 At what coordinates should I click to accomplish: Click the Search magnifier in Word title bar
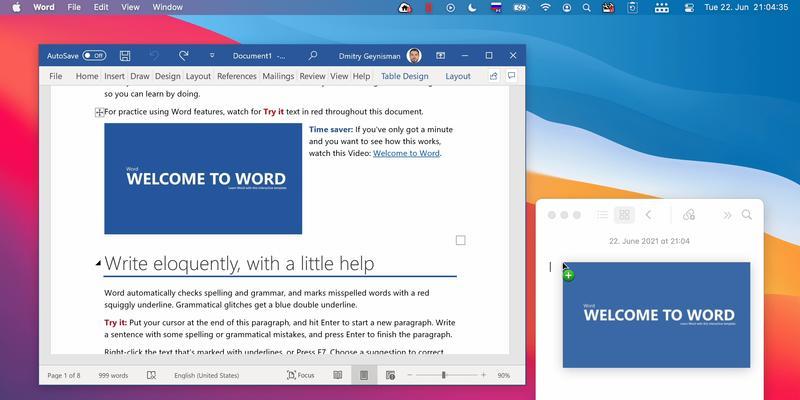pyautogui.click(x=313, y=56)
